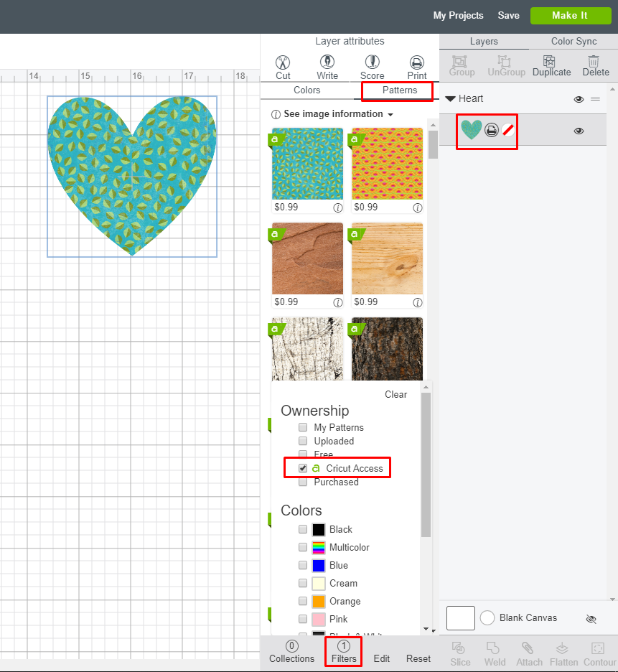
Task: Click the Make It button
Action: 571,15
